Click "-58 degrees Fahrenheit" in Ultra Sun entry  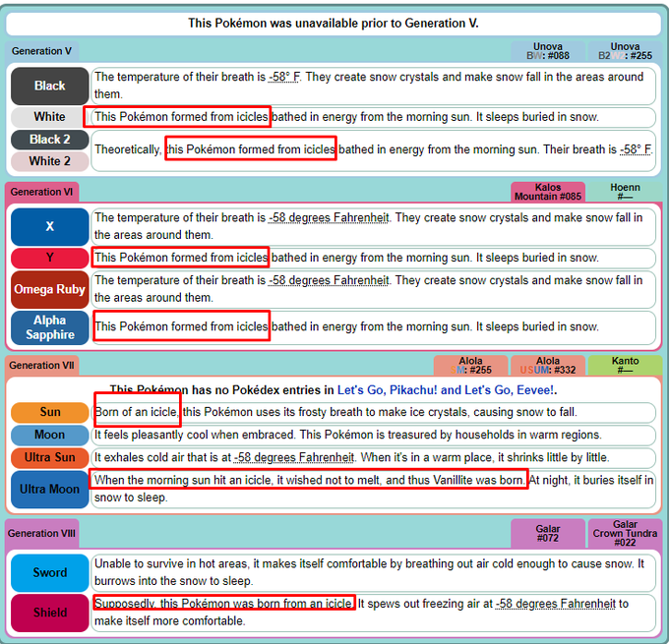pos(294,457)
